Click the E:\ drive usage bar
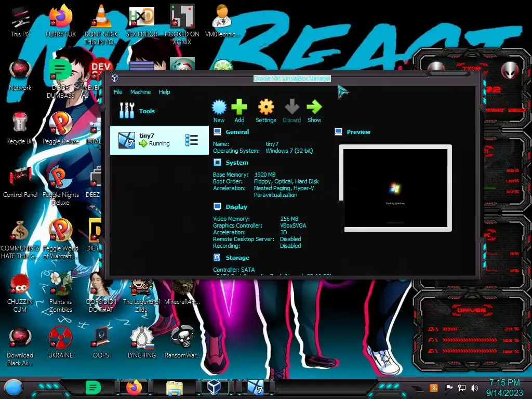 point(473,351)
